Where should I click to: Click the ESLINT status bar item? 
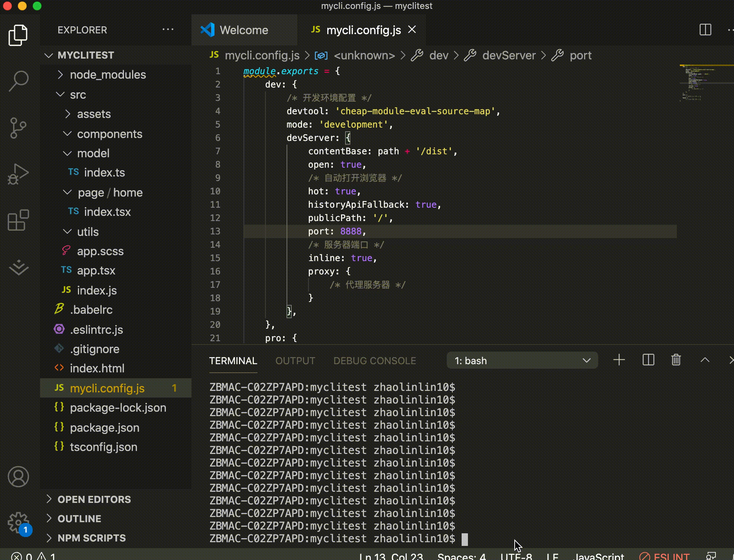click(x=664, y=556)
